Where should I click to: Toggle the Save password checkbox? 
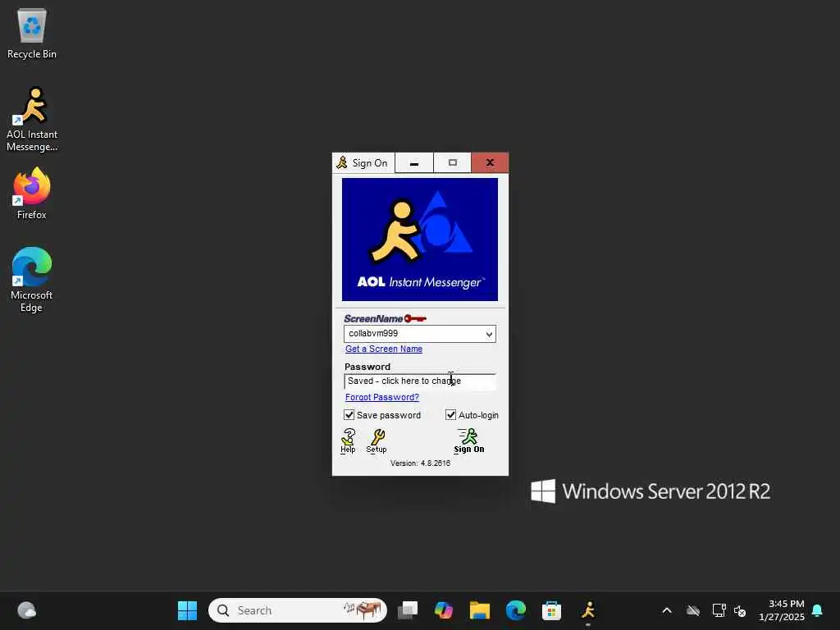point(349,415)
